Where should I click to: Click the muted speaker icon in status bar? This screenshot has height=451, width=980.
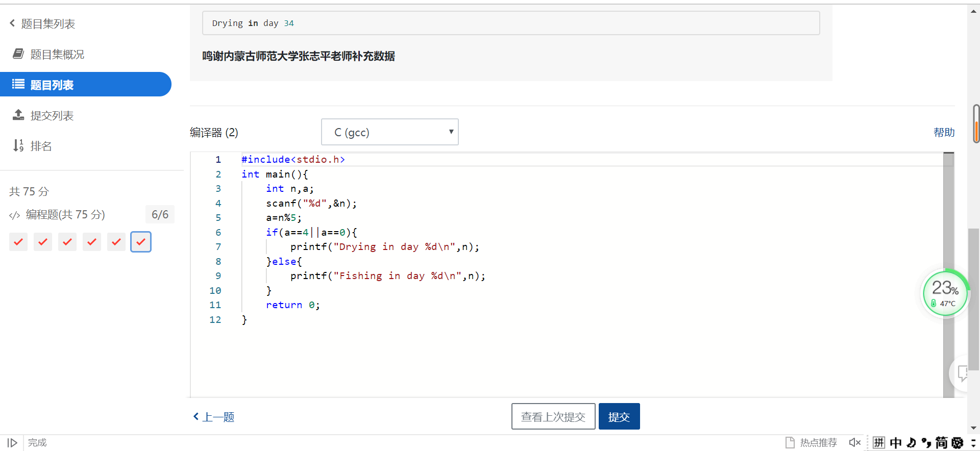854,443
